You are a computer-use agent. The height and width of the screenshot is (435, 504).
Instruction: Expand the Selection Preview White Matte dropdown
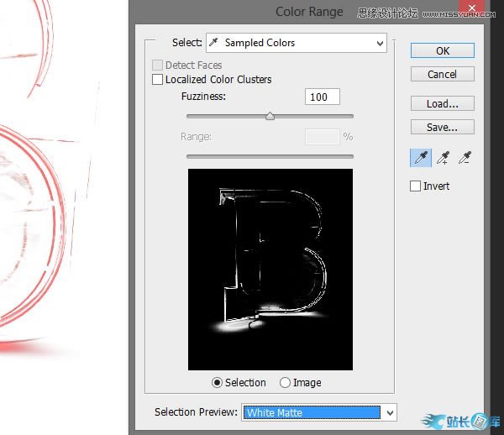pyautogui.click(x=318, y=412)
